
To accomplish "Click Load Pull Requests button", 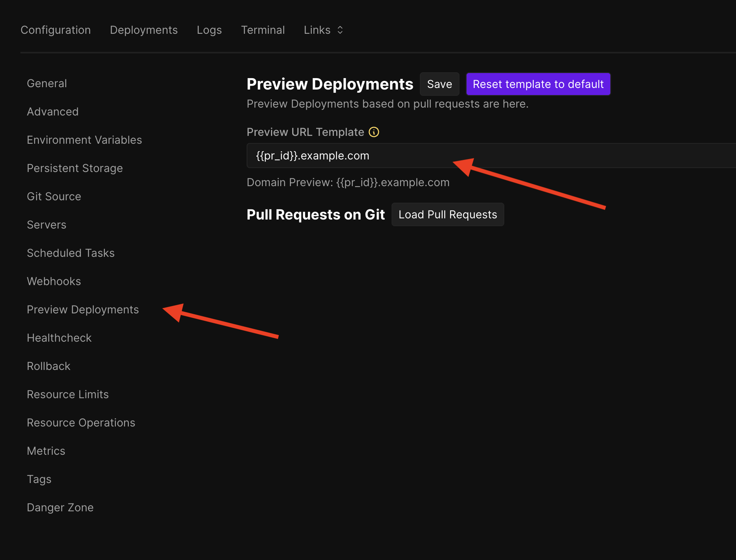I will [448, 214].
